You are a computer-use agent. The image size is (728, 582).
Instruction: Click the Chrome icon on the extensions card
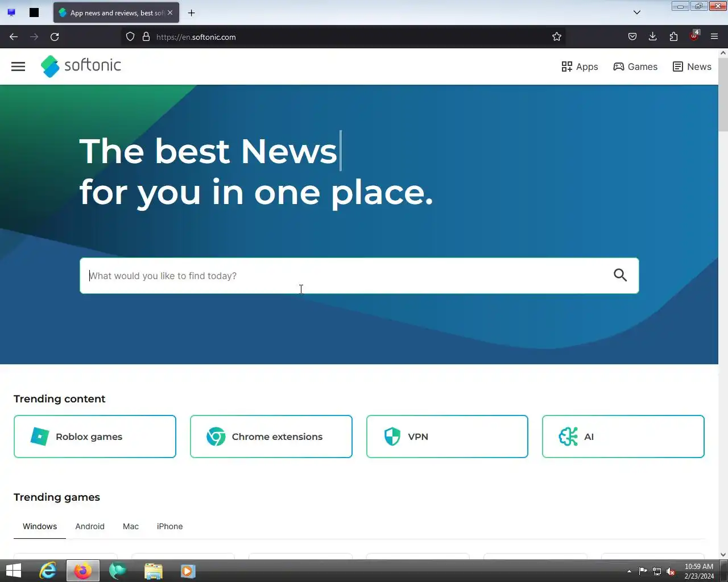pos(216,436)
